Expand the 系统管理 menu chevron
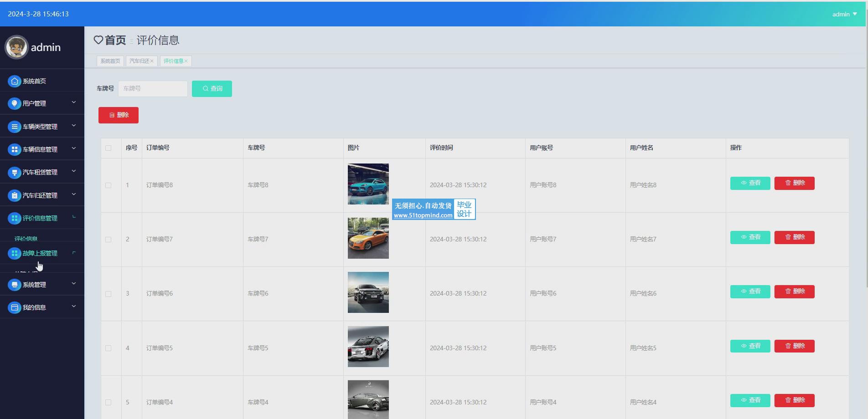The width and height of the screenshot is (868, 419). tap(74, 284)
